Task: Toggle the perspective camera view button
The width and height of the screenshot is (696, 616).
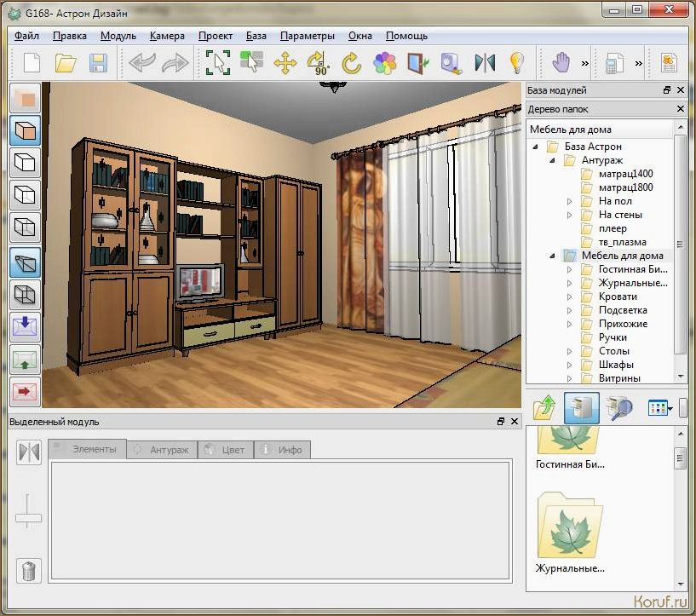Action: coord(26,262)
